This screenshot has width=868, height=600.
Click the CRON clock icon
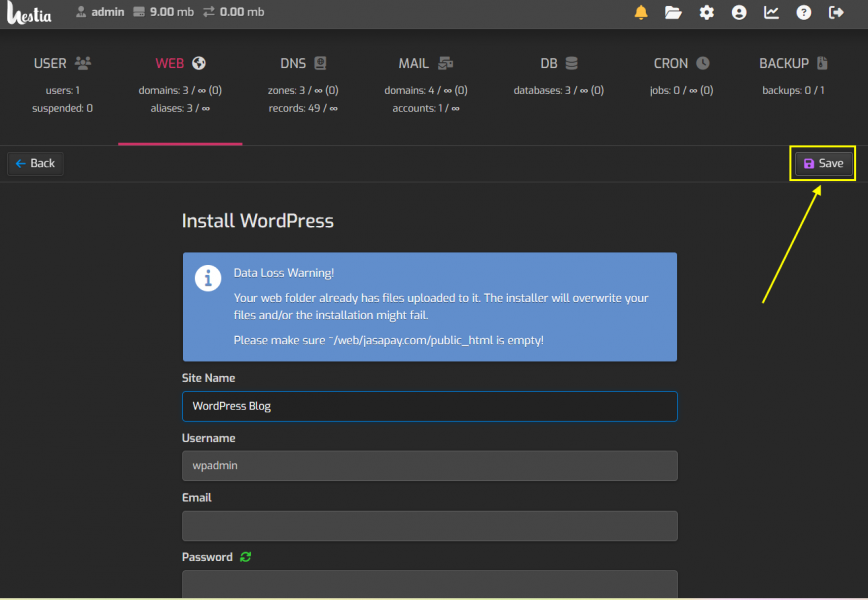[x=702, y=63]
